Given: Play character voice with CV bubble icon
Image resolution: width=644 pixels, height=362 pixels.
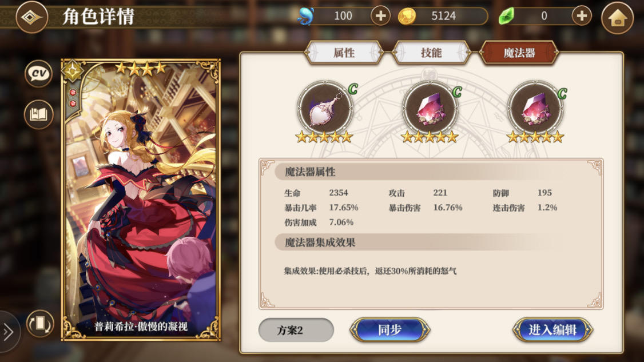Looking at the screenshot, I should pos(39,74).
